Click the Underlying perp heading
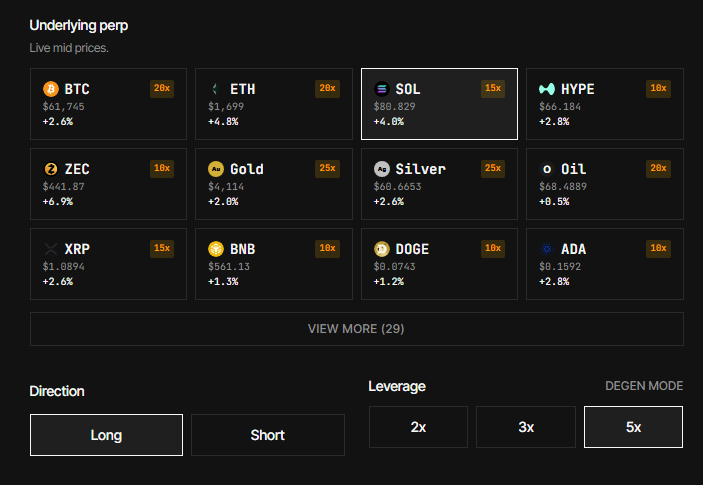Viewport: 703px width, 485px height. pos(78,26)
